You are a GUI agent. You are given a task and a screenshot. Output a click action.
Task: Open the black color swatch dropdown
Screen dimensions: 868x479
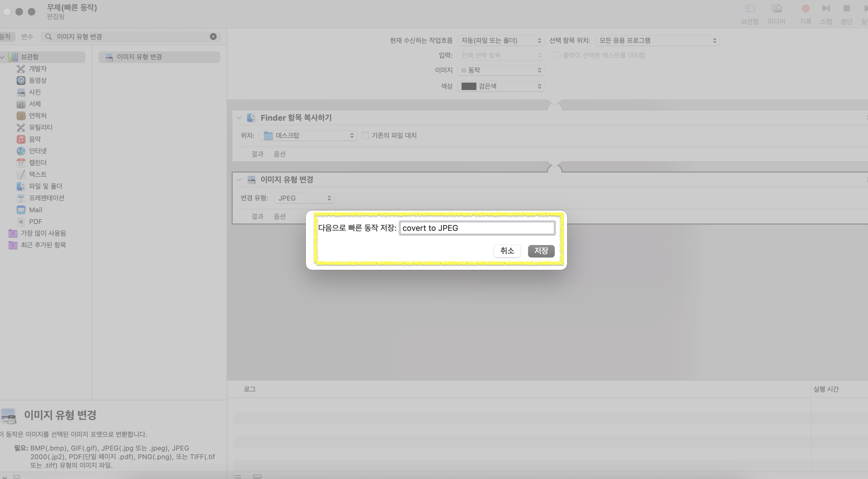pyautogui.click(x=501, y=86)
